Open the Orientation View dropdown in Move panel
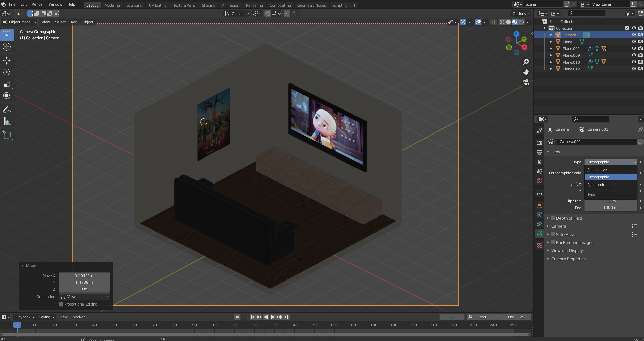 (x=85, y=297)
